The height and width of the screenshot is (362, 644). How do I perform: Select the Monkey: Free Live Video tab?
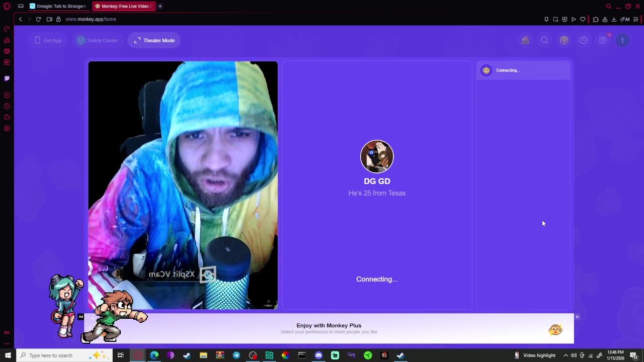[123, 6]
